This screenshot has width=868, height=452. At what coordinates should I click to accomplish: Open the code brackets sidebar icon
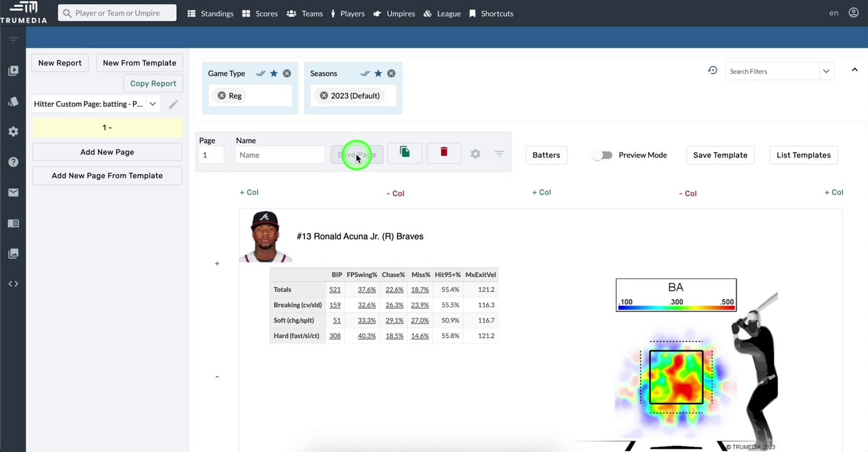click(13, 284)
